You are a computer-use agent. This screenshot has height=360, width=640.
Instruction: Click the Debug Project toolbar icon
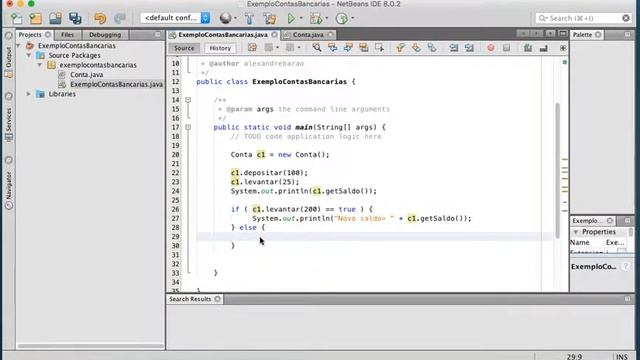[316, 18]
